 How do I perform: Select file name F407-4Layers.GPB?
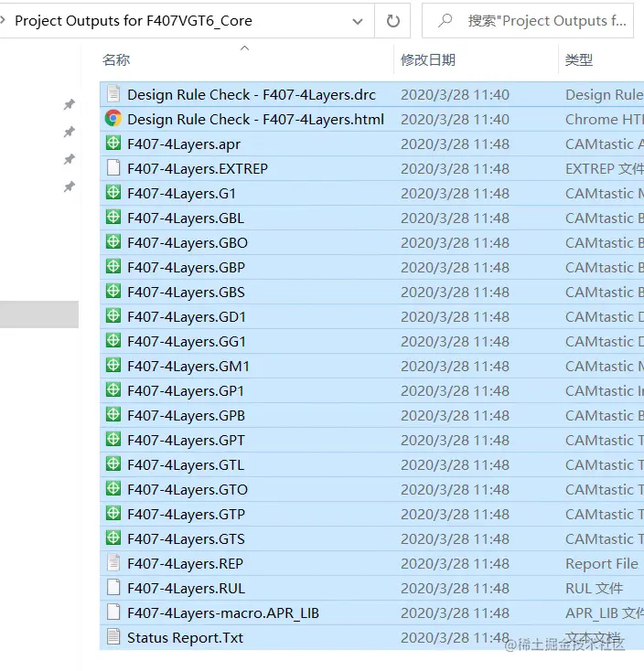(186, 416)
